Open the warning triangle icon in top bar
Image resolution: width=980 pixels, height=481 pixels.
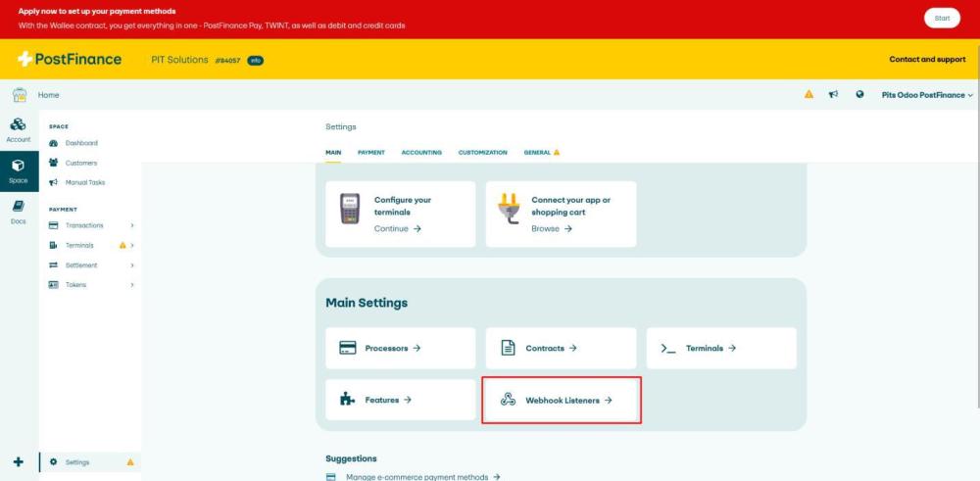pyautogui.click(x=808, y=94)
